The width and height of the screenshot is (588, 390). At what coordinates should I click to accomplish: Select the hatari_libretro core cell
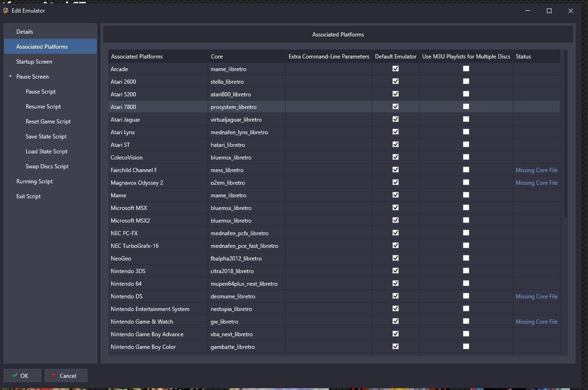[x=247, y=145]
